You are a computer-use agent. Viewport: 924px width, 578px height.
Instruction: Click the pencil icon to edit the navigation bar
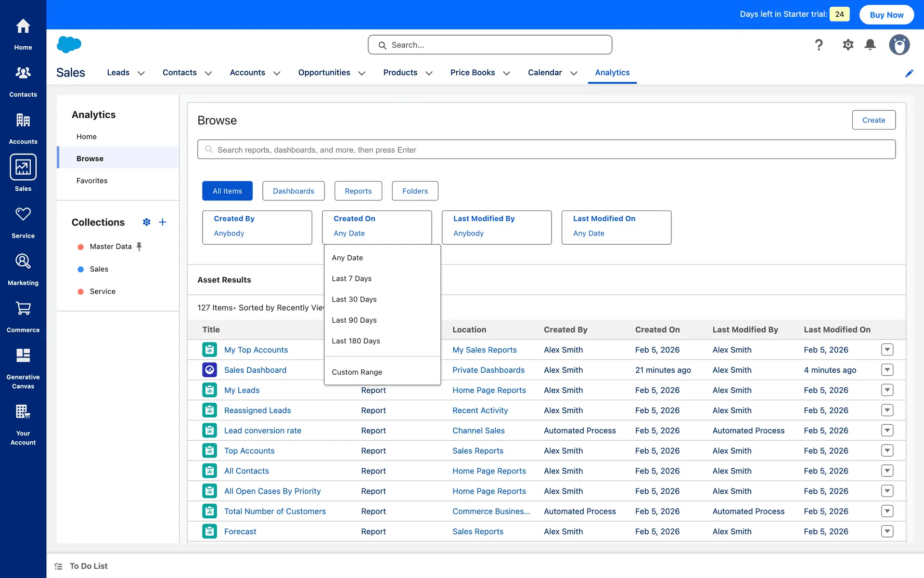coord(909,73)
